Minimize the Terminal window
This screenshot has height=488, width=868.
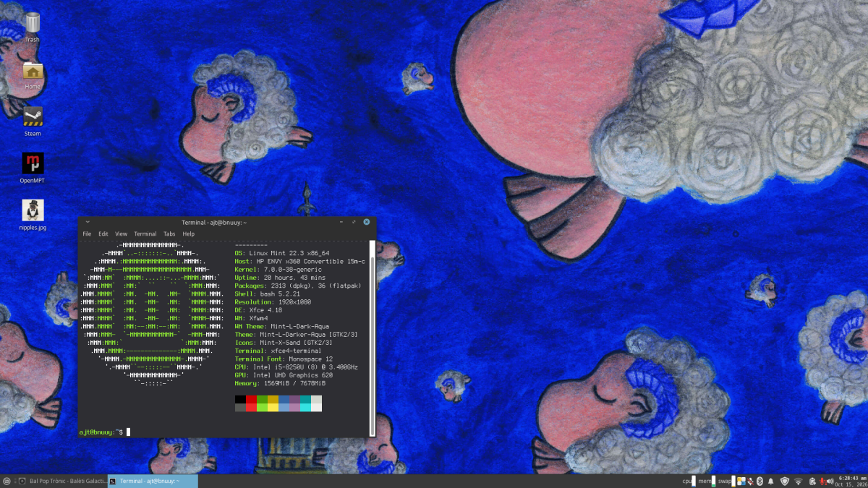point(341,222)
